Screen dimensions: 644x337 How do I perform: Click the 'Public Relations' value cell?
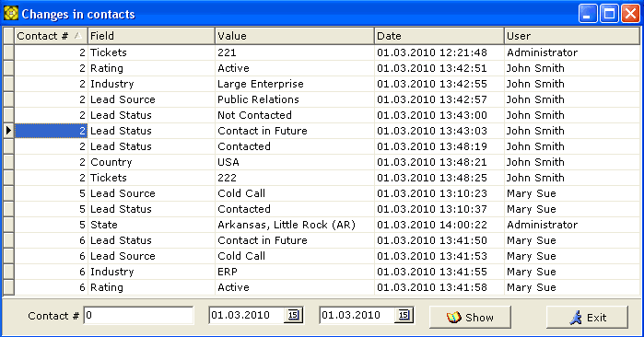pos(295,99)
